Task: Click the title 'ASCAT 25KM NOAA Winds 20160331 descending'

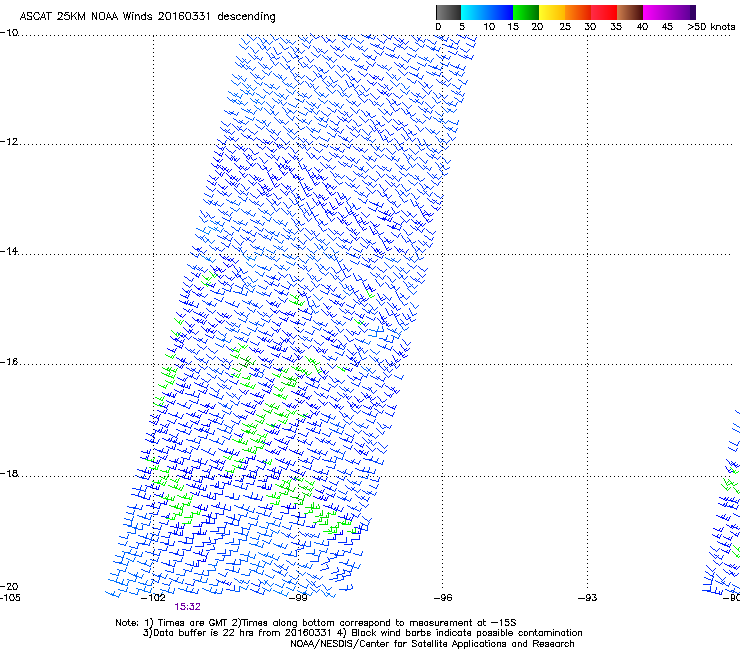Action: [147, 17]
